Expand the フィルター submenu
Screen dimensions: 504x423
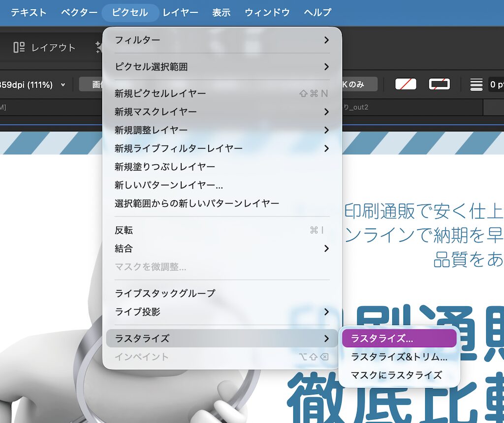(222, 40)
